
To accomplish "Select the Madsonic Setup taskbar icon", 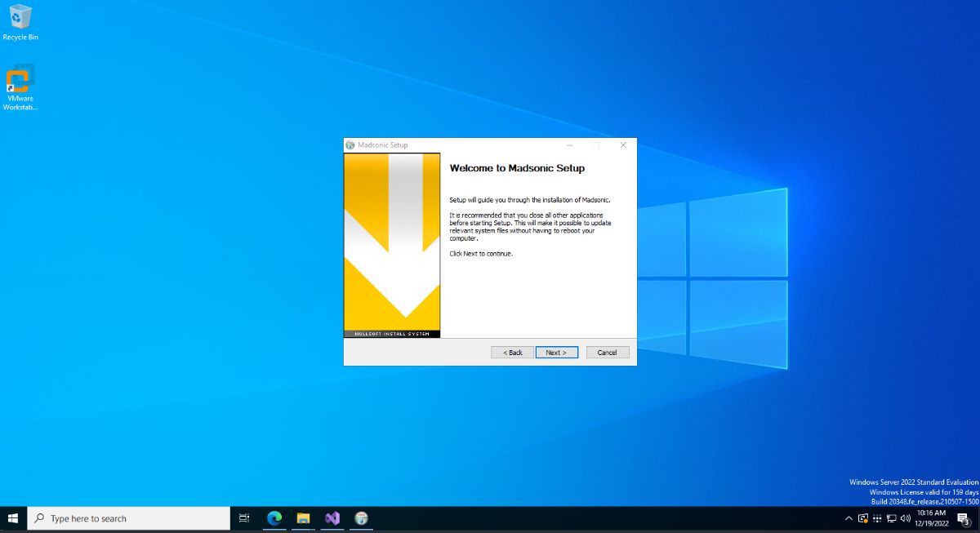I will tap(361, 518).
